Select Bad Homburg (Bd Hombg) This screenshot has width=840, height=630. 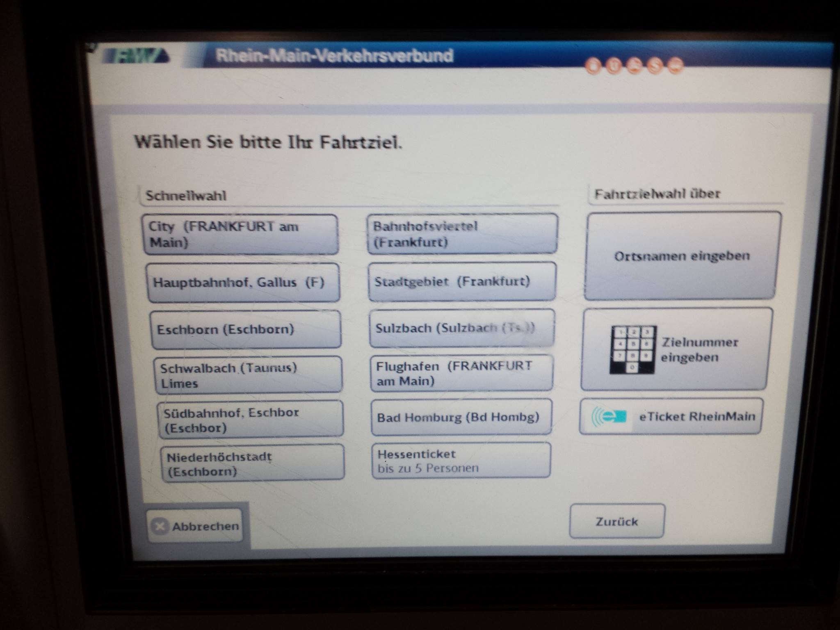(x=461, y=417)
